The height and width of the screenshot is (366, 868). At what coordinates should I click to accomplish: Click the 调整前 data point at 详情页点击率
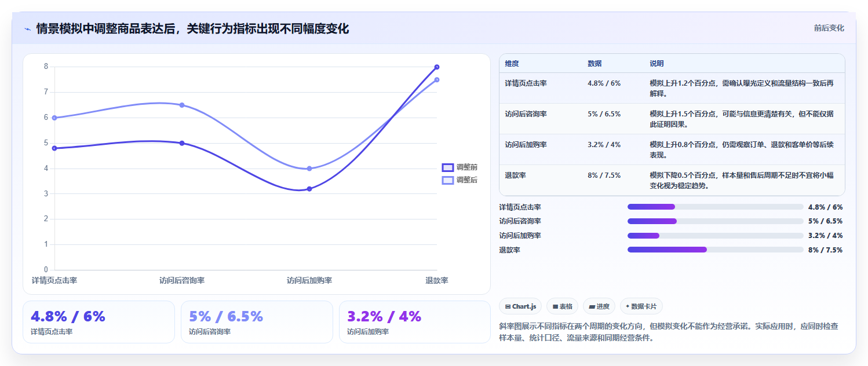coord(54,148)
